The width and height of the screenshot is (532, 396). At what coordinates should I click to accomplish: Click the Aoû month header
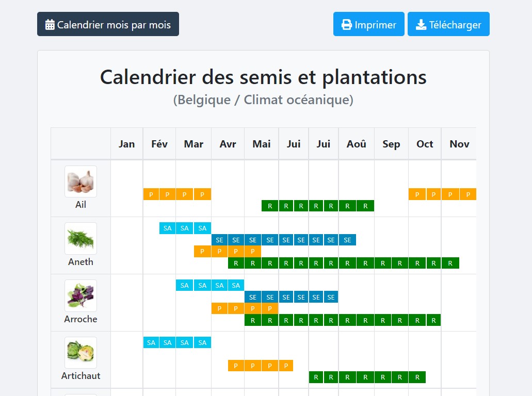pos(356,144)
